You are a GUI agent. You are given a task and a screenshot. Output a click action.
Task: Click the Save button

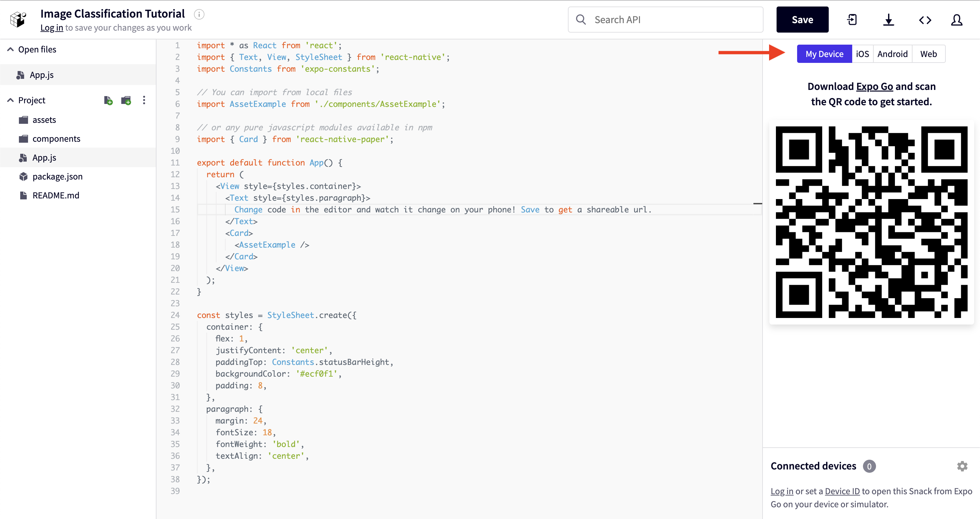(802, 20)
